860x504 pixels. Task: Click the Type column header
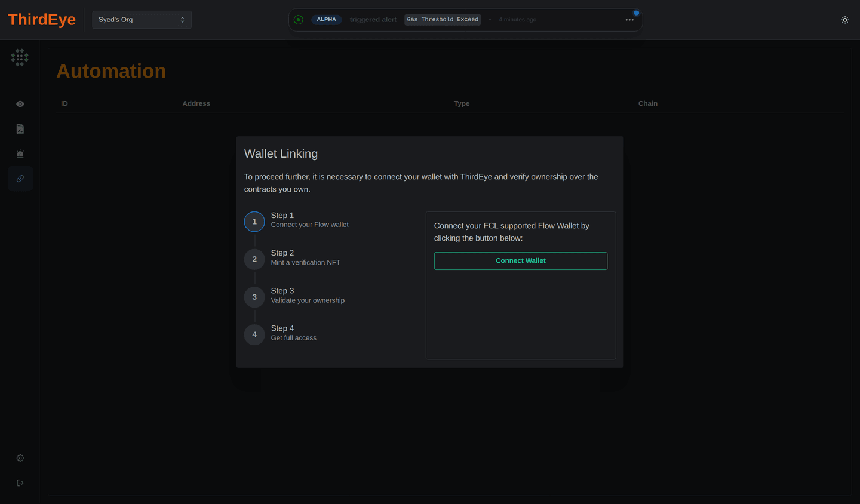pyautogui.click(x=462, y=103)
